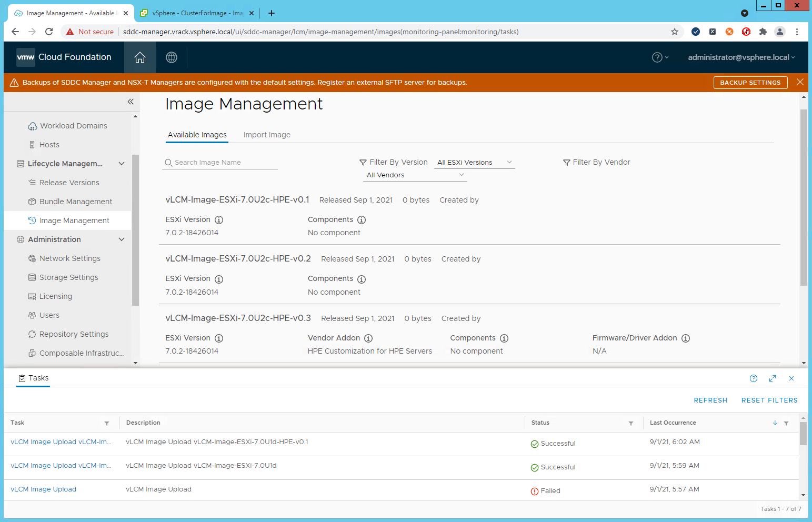
Task: Reload the browser page
Action: click(x=49, y=32)
